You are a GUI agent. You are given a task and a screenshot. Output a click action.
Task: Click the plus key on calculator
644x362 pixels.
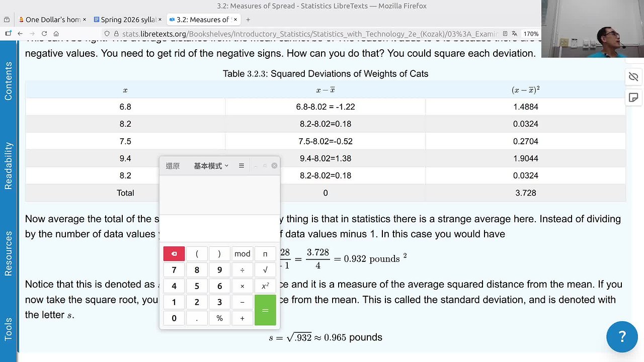(x=242, y=318)
